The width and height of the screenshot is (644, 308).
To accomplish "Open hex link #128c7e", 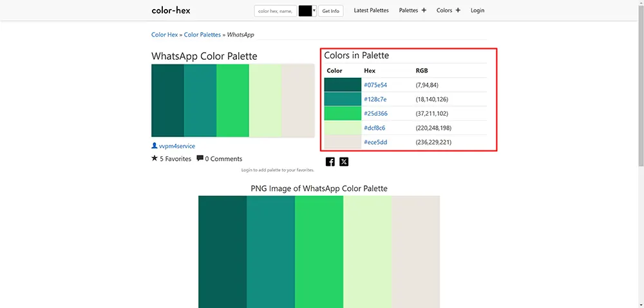I will coord(375,99).
